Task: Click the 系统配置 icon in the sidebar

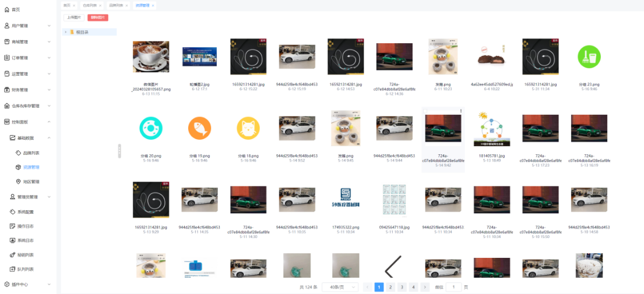Action: pyautogui.click(x=12, y=211)
